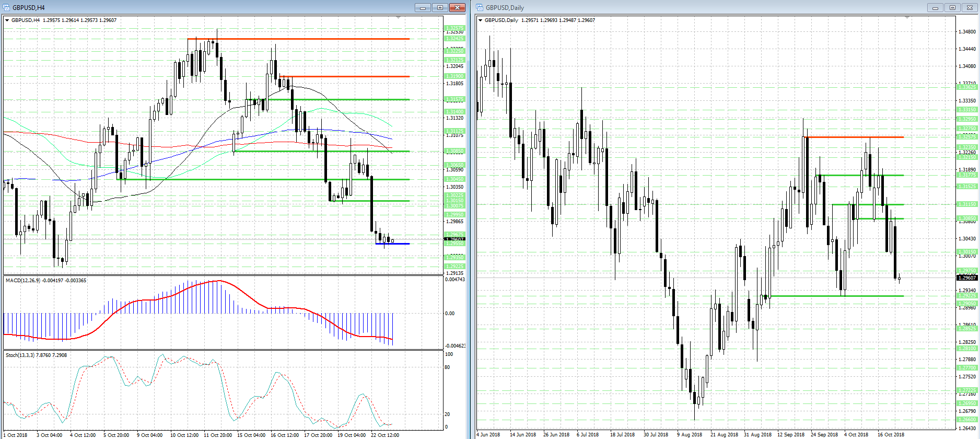Viewport: 980px width, 439px height.
Task: Click the 1 Oct 2018 time label
Action: tap(15, 435)
